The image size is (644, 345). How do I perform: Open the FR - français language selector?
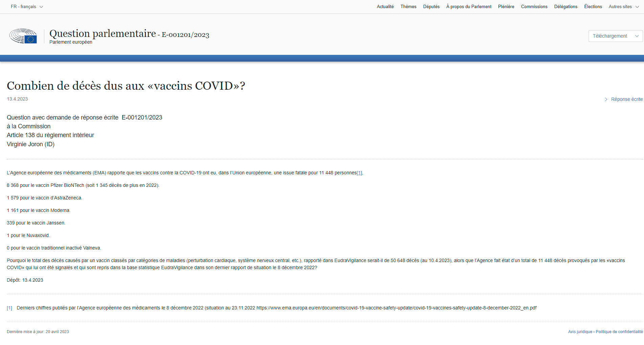(27, 7)
